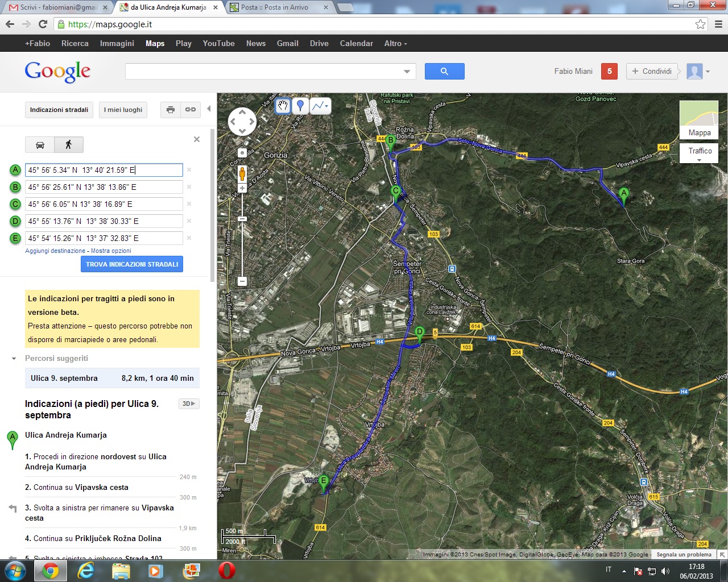Open Calendar from the Google bar

[x=357, y=43]
